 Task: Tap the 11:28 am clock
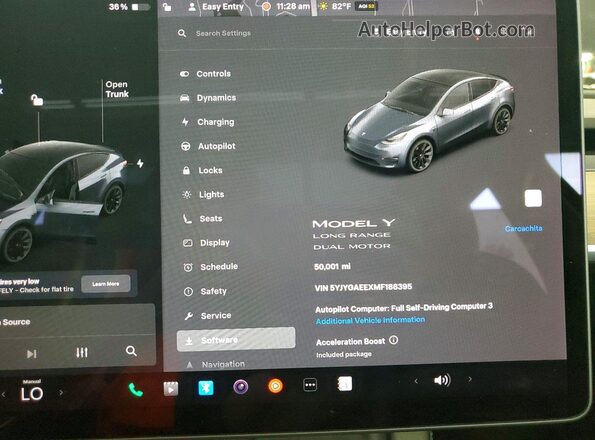pyautogui.click(x=293, y=6)
